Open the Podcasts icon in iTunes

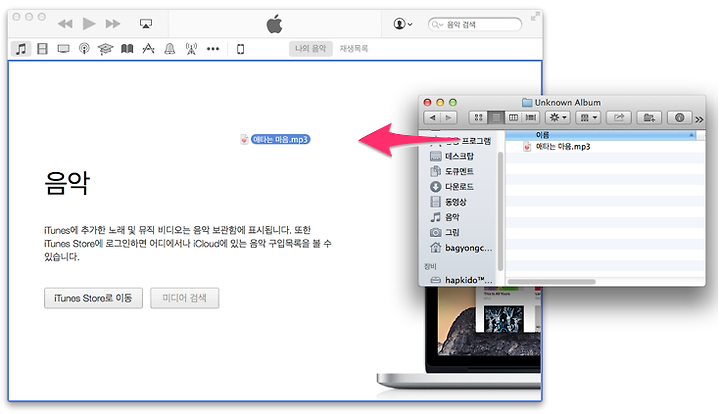[x=84, y=49]
